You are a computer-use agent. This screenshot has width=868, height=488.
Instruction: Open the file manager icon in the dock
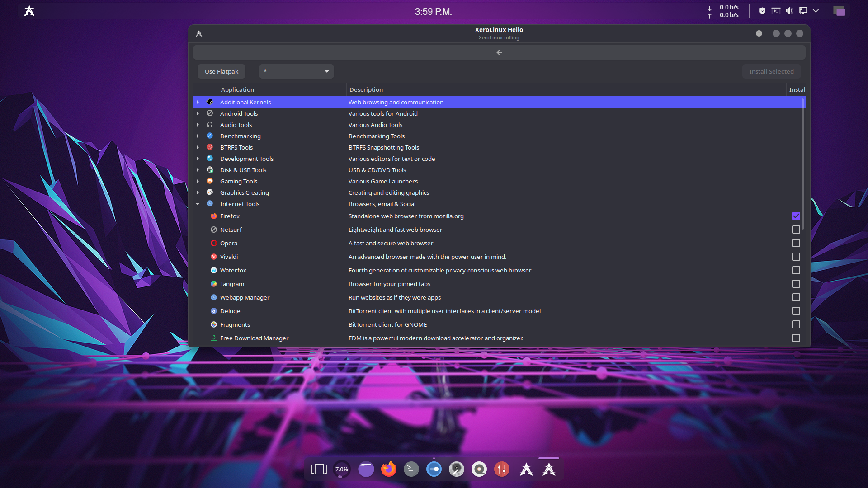(366, 469)
